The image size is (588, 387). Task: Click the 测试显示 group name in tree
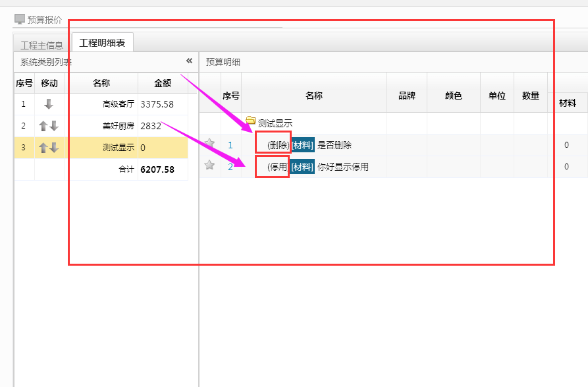pos(275,123)
